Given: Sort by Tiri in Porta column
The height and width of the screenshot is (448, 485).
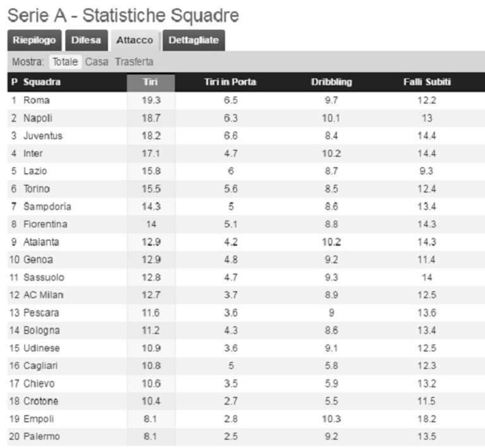Looking at the screenshot, I should 230,82.
